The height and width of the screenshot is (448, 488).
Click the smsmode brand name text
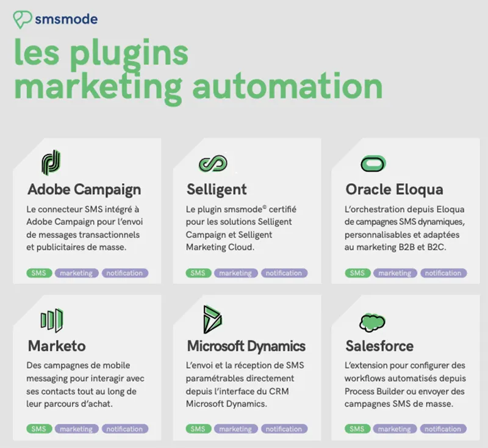(66, 20)
